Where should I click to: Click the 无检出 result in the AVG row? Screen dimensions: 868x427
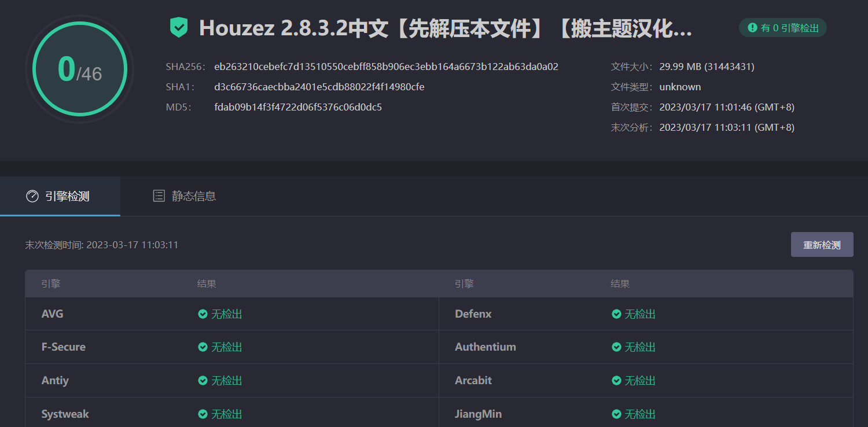point(227,314)
